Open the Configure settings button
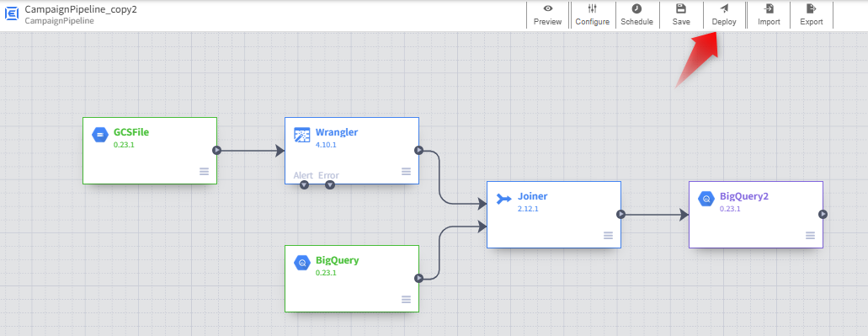The height and width of the screenshot is (336, 868). click(x=592, y=15)
